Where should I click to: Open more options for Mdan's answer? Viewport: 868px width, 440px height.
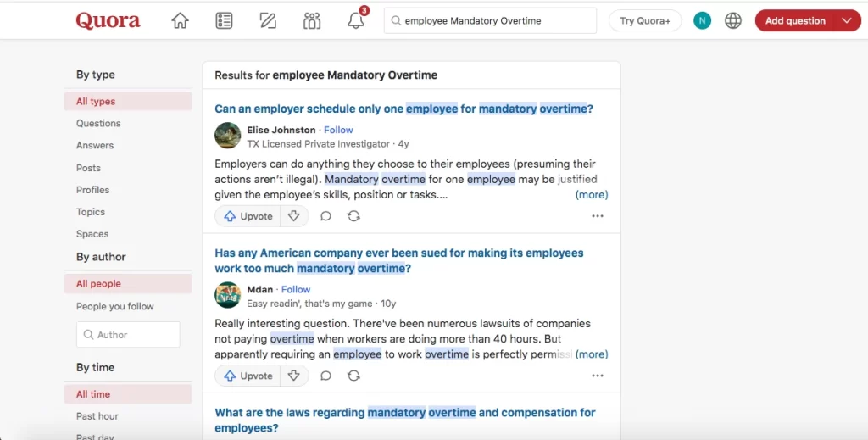coord(598,376)
